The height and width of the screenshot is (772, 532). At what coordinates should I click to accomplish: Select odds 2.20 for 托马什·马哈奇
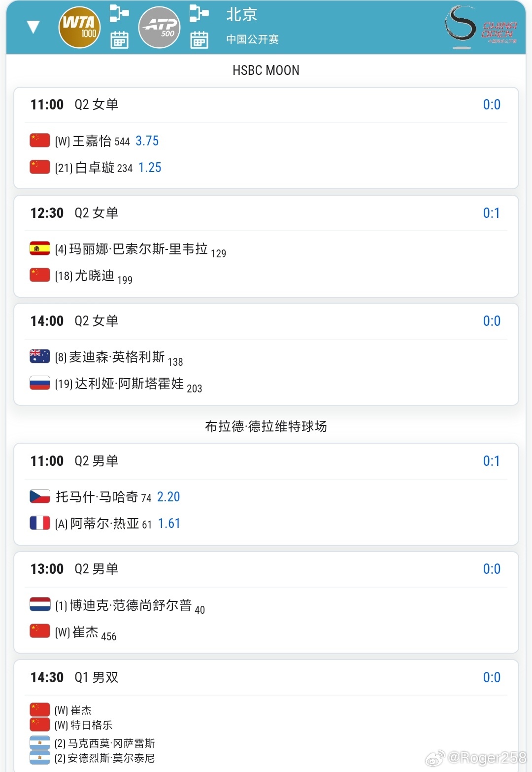168,497
